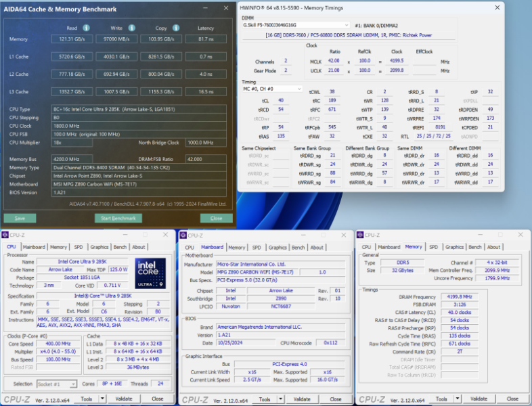Viewport: 532px width, 406px height.
Task: Select SPD tab in middle CPU-Z window
Action: (257, 247)
